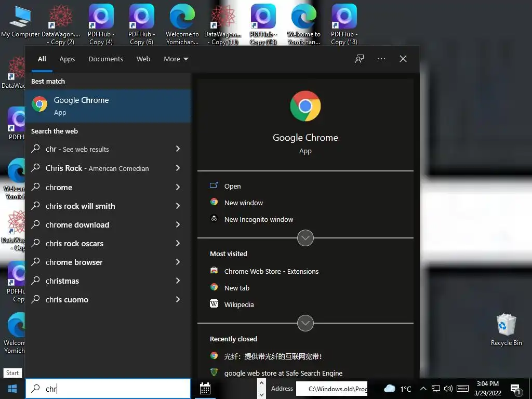Expand the arrow beside 'christmas'

178,280
